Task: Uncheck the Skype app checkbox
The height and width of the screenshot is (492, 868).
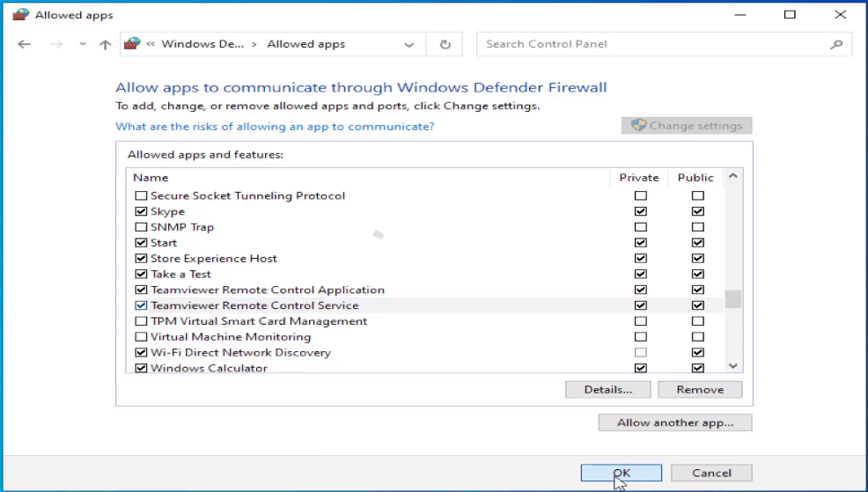Action: (x=141, y=211)
